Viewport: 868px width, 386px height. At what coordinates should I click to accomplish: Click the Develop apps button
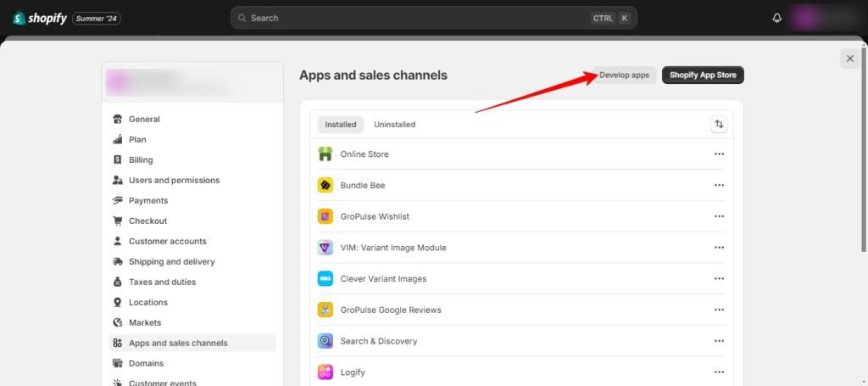coord(625,76)
